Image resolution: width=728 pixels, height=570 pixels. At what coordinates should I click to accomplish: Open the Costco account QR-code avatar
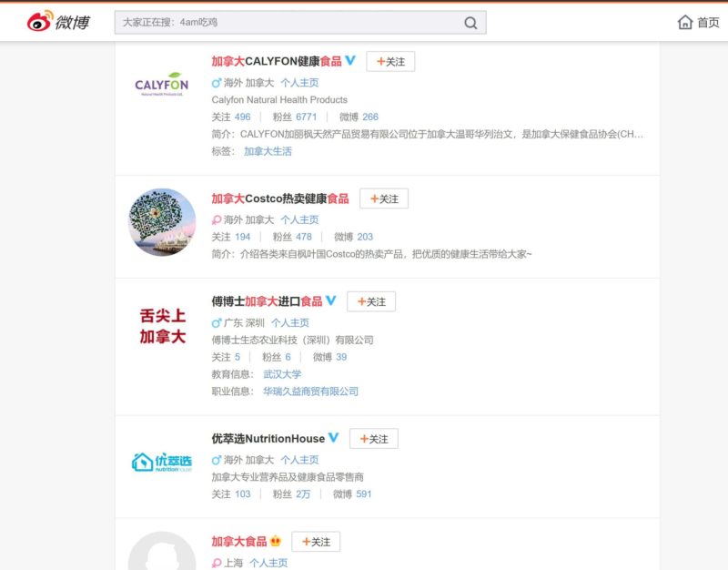click(162, 222)
